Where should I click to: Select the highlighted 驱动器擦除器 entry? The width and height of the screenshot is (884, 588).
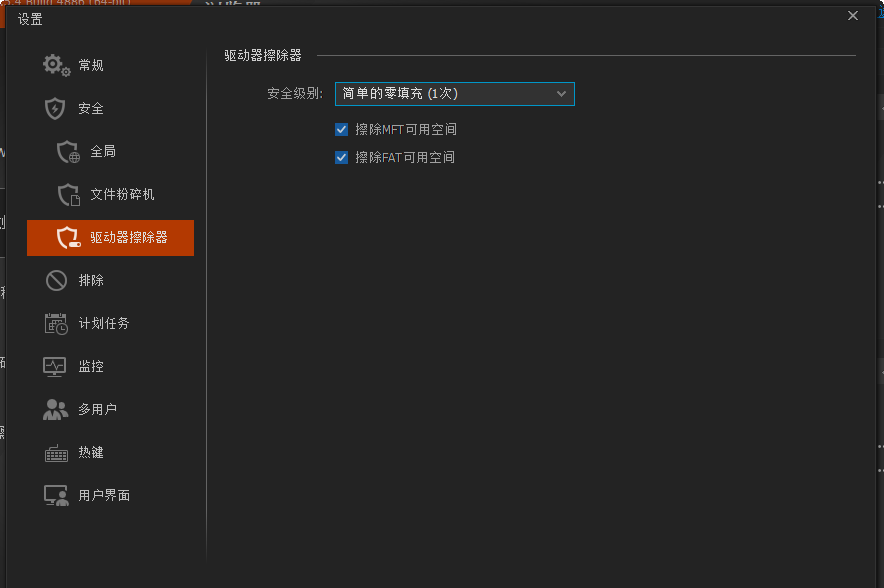(110, 237)
